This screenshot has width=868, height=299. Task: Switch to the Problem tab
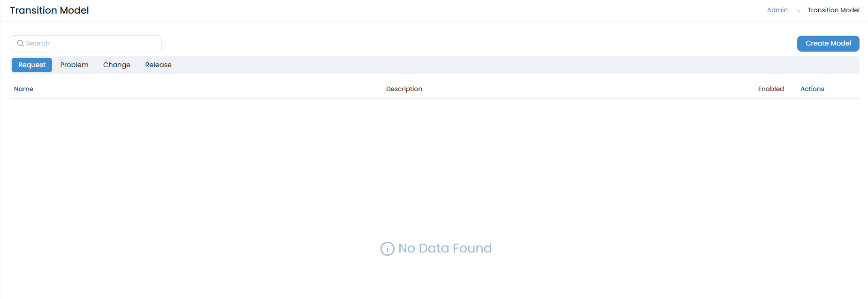click(x=74, y=65)
